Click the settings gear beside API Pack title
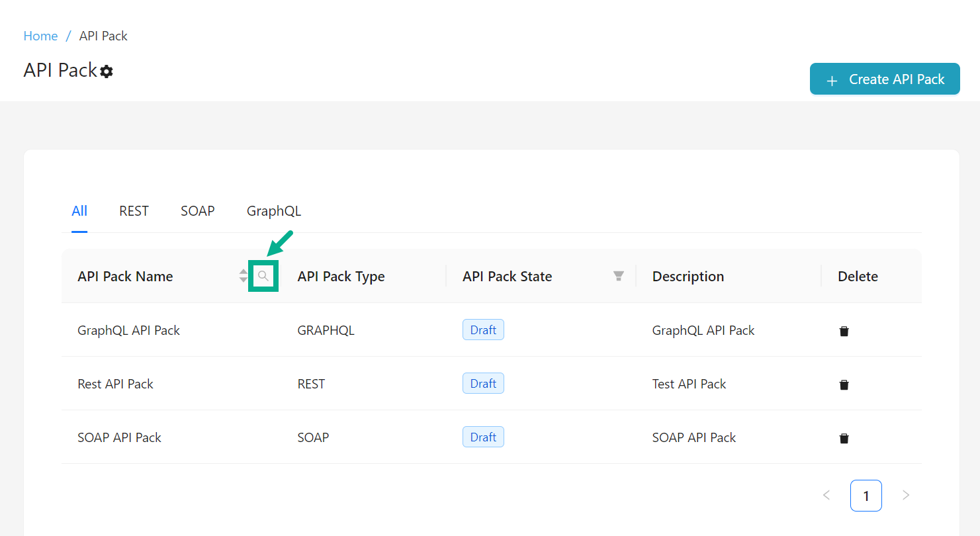 pyautogui.click(x=107, y=71)
